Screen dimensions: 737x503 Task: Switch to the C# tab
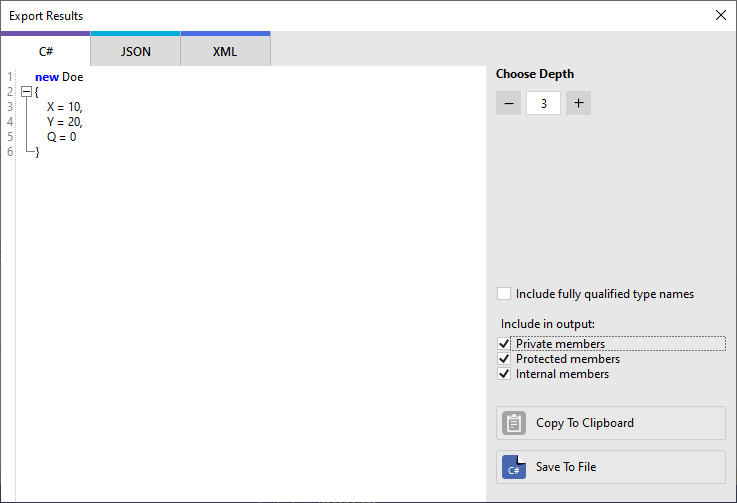pos(46,51)
